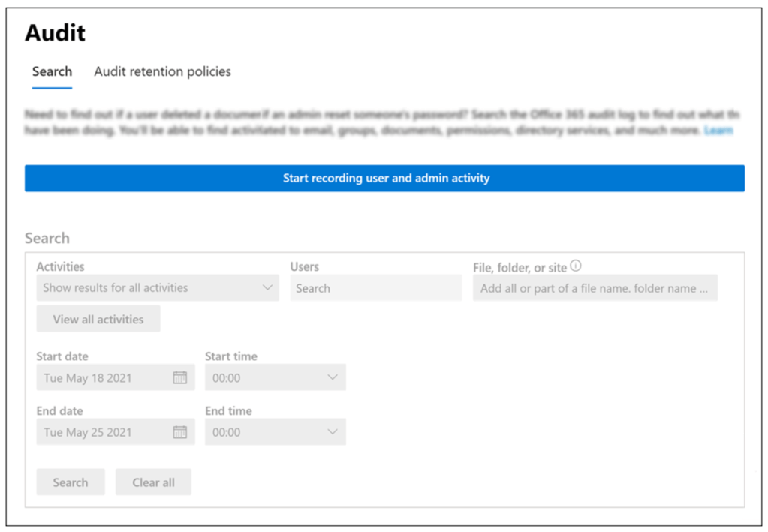768x532 pixels.
Task: Click the End date field Tue May 25 2021
Action: point(105,432)
